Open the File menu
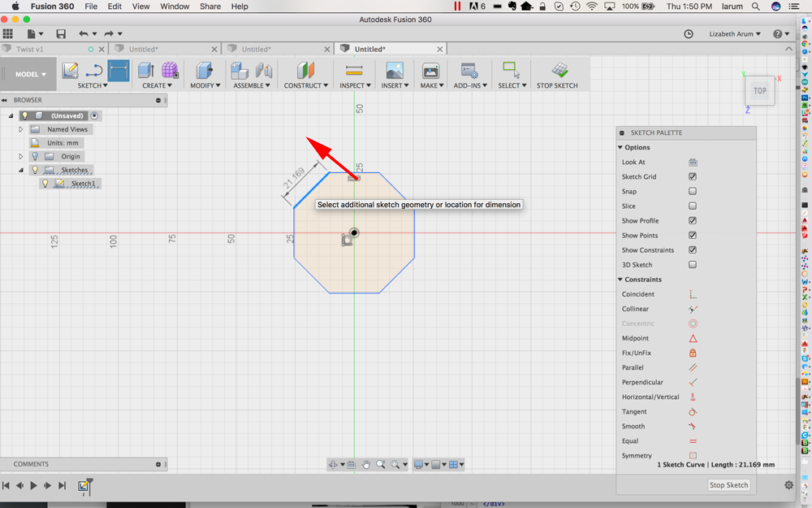812x508 pixels. tap(91, 7)
